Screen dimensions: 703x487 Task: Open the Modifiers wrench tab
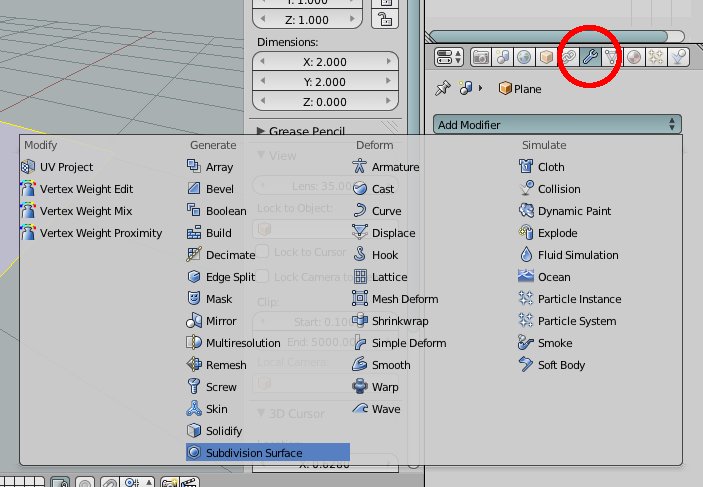590,57
